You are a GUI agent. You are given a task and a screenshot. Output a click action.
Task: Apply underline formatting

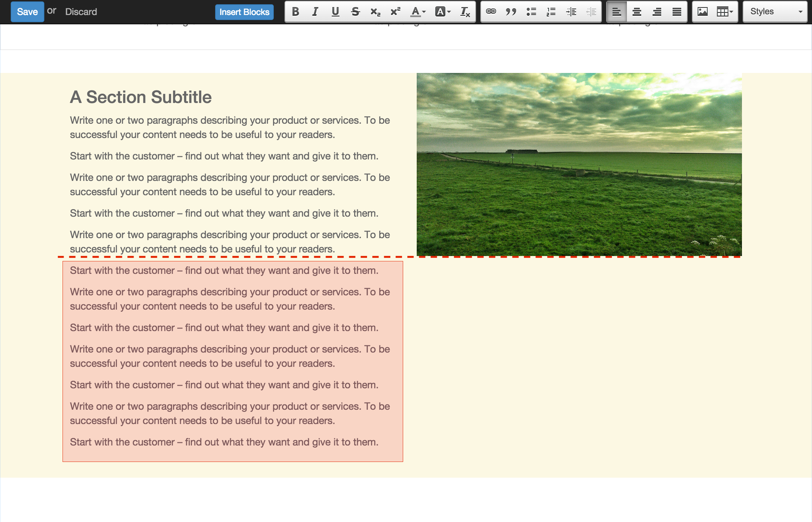[335, 12]
